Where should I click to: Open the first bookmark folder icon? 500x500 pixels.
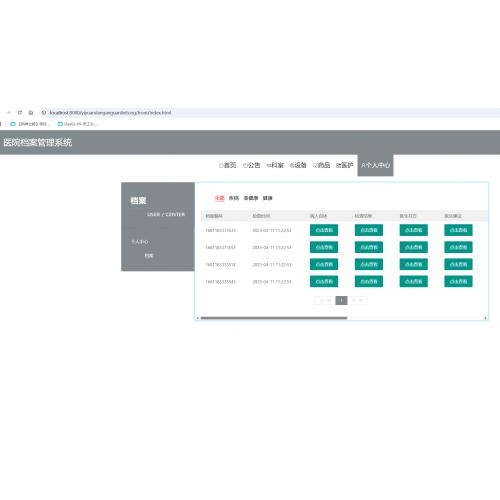(13, 124)
